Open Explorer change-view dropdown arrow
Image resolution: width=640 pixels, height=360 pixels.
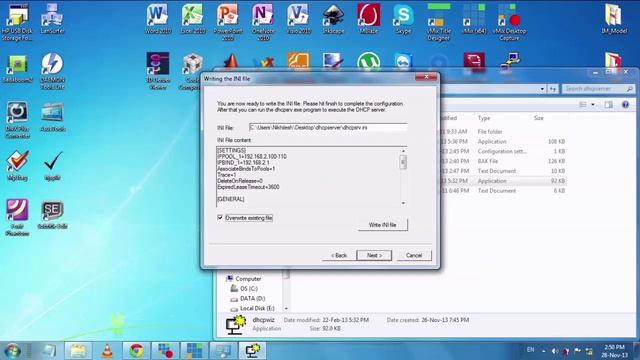pyautogui.click(x=593, y=105)
